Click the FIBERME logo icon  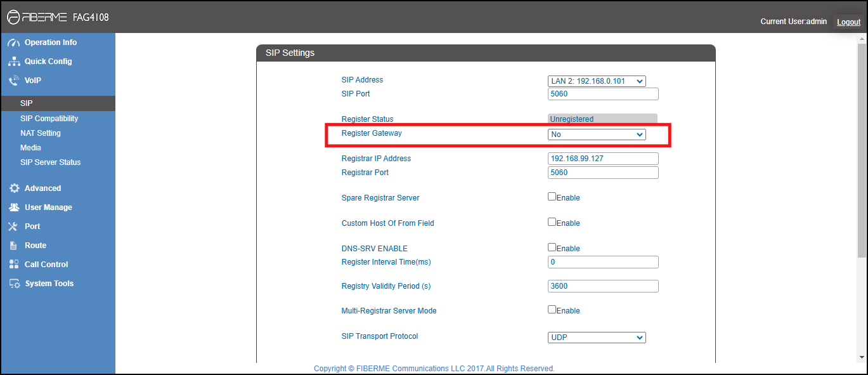14,18
